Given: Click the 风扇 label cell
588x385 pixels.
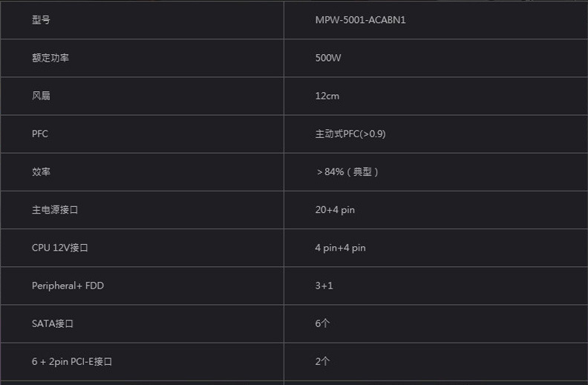Looking at the screenshot, I should 41,96.
